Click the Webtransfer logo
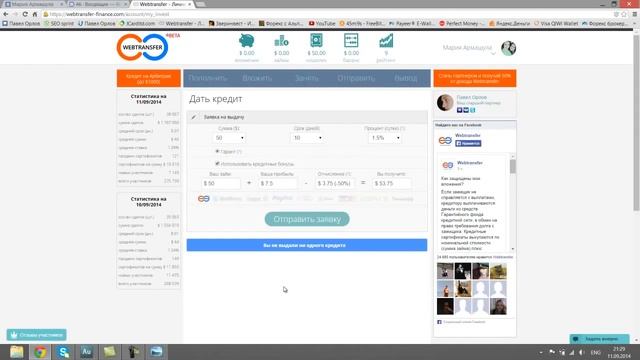The image size is (640, 360). [142, 47]
